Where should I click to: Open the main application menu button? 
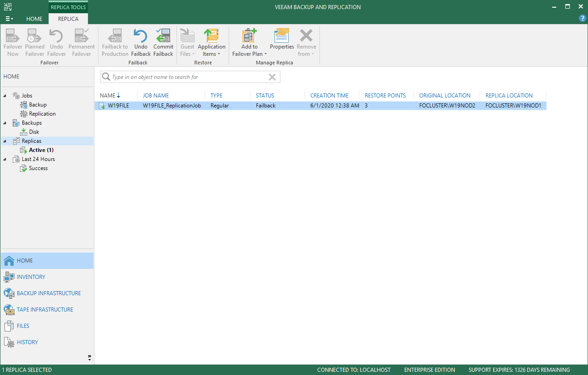click(9, 19)
